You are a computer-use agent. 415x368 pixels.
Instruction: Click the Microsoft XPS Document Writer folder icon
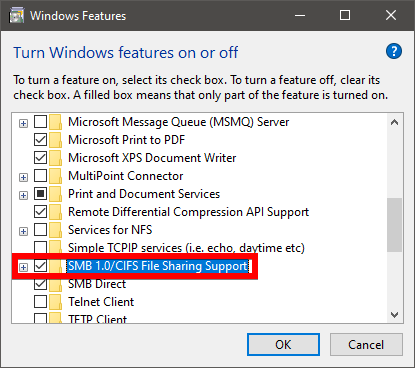55,158
